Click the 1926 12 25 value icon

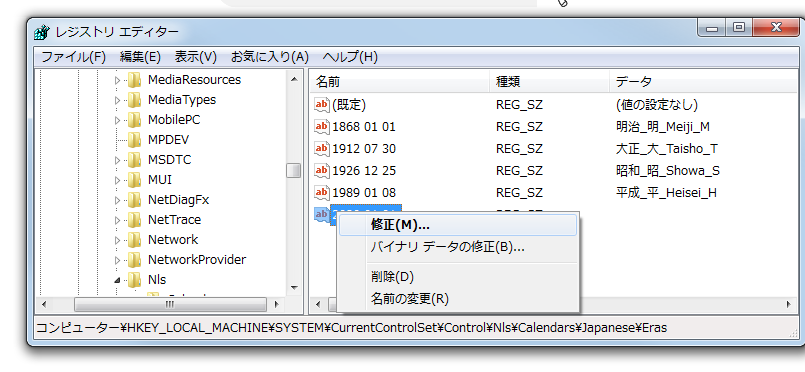click(322, 170)
